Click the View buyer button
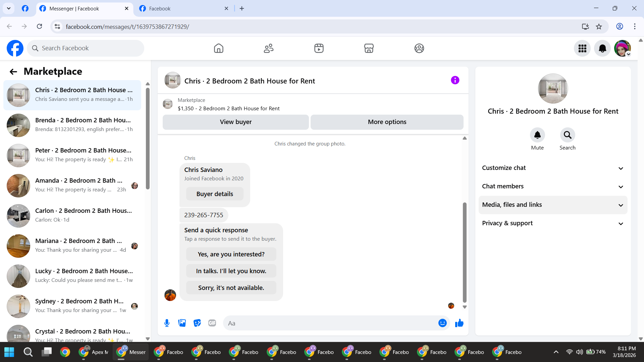Image resolution: width=644 pixels, height=362 pixels. point(235,122)
